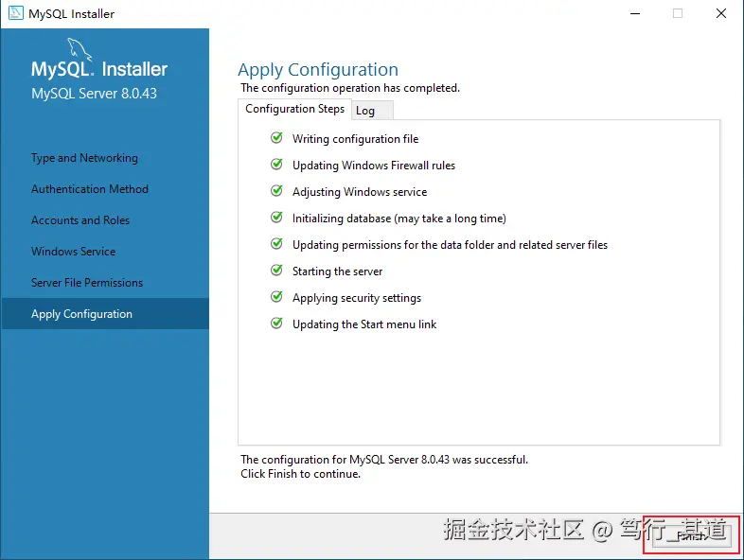Go to the Authentication Method step
The image size is (744, 560).
click(x=90, y=189)
